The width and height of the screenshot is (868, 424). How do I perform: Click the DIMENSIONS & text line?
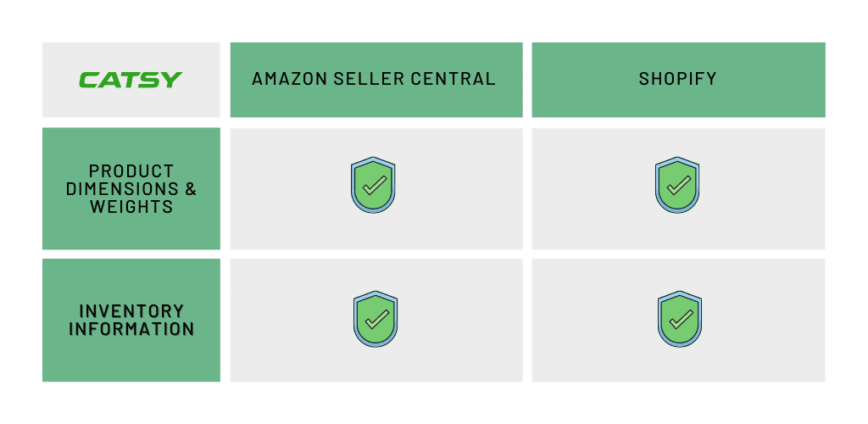(131, 189)
